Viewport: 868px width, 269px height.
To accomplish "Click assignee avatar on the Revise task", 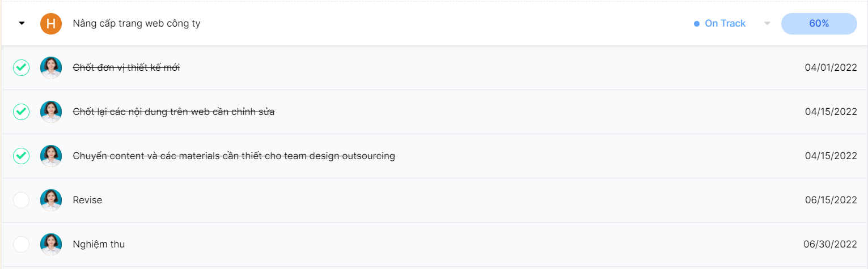I will tap(51, 200).
